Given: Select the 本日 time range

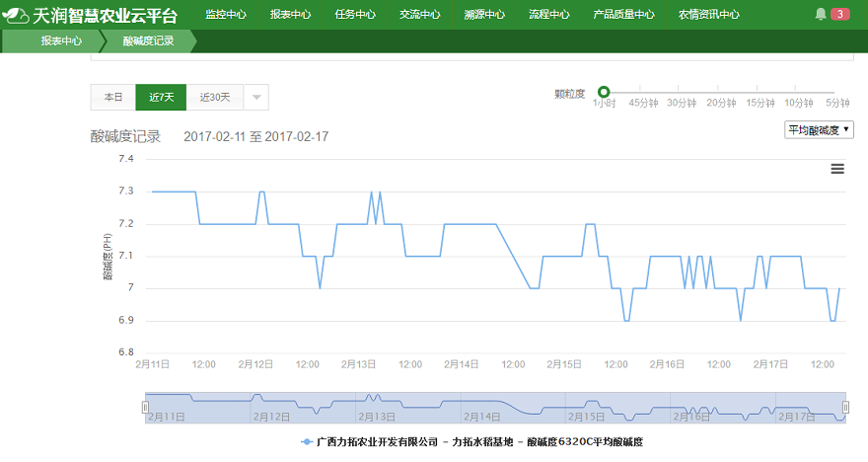Looking at the screenshot, I should click(x=113, y=97).
